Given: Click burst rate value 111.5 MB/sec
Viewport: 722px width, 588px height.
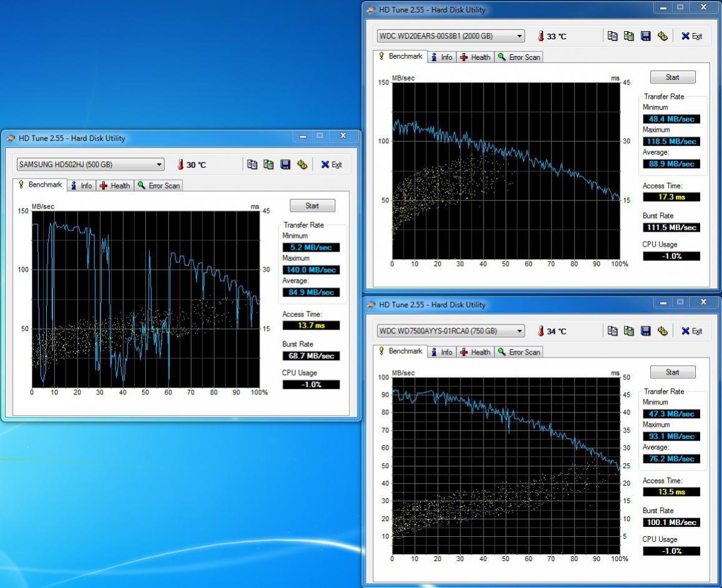Looking at the screenshot, I should point(672,227).
